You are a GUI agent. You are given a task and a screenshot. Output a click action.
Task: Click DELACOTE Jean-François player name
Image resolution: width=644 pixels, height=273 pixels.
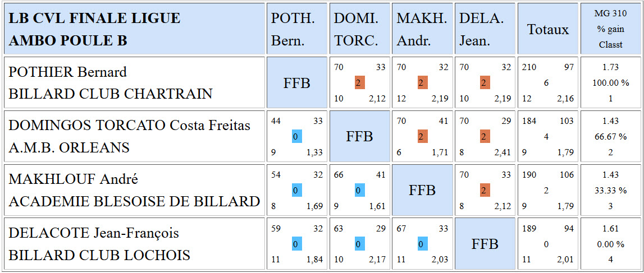(93, 233)
